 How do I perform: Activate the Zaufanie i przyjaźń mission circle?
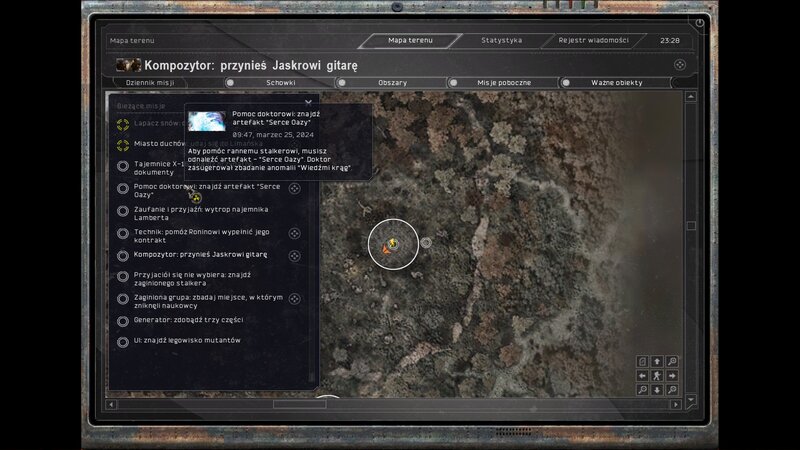[122, 211]
